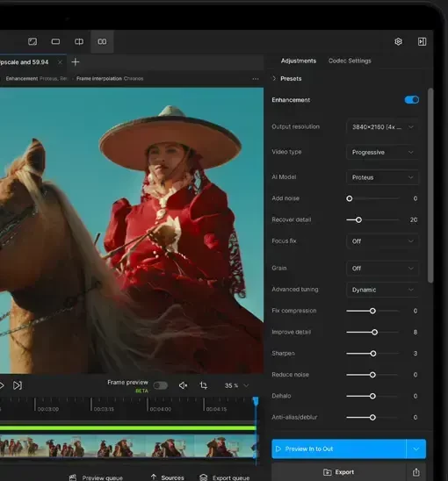Open the zoom level dropdown at 35%

point(236,385)
